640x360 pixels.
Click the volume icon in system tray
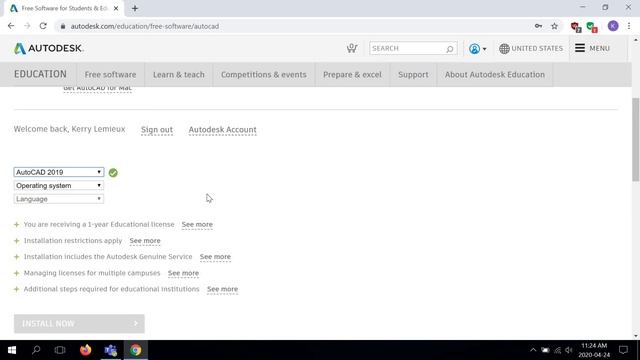[x=569, y=350]
